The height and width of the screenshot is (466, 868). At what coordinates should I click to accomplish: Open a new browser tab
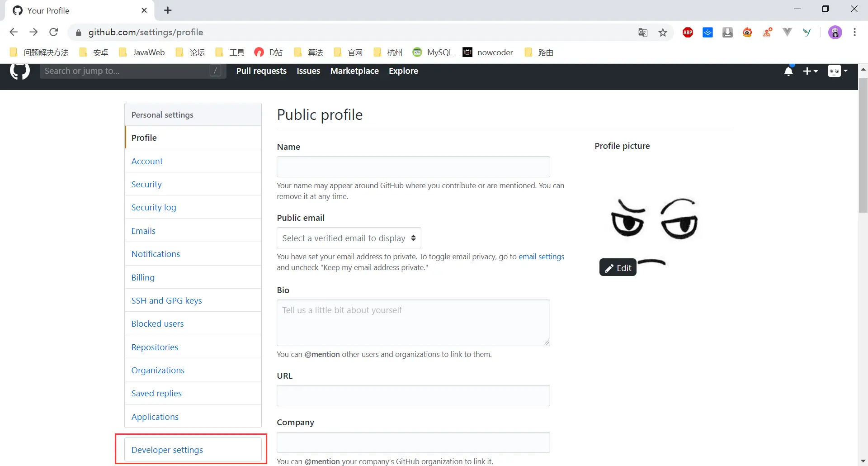[168, 10]
